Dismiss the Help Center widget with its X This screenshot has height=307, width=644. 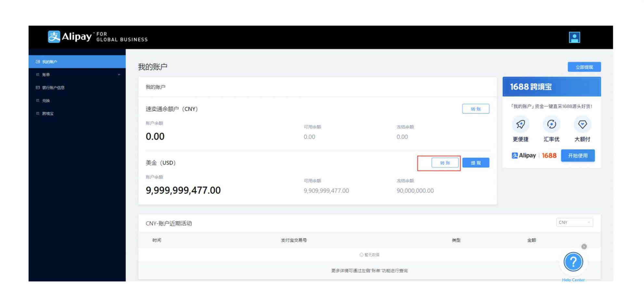tap(584, 247)
